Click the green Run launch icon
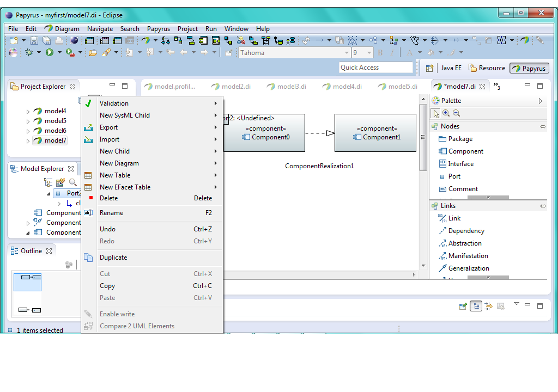 (50, 53)
